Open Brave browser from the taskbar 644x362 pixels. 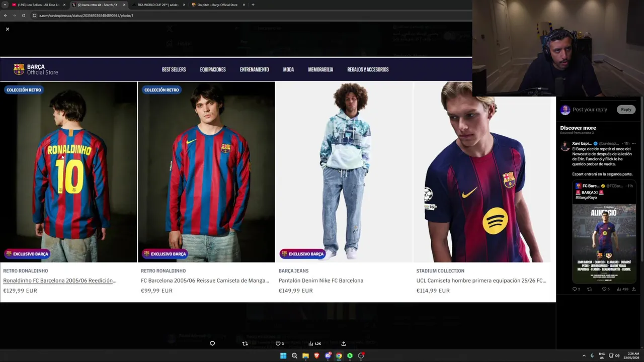tap(316, 356)
